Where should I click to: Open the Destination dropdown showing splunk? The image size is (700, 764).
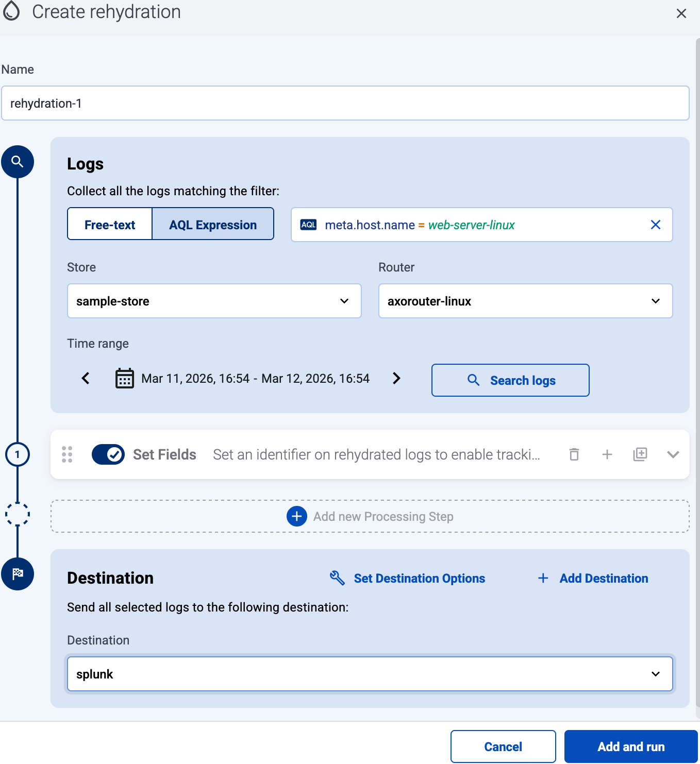pyautogui.click(x=370, y=674)
